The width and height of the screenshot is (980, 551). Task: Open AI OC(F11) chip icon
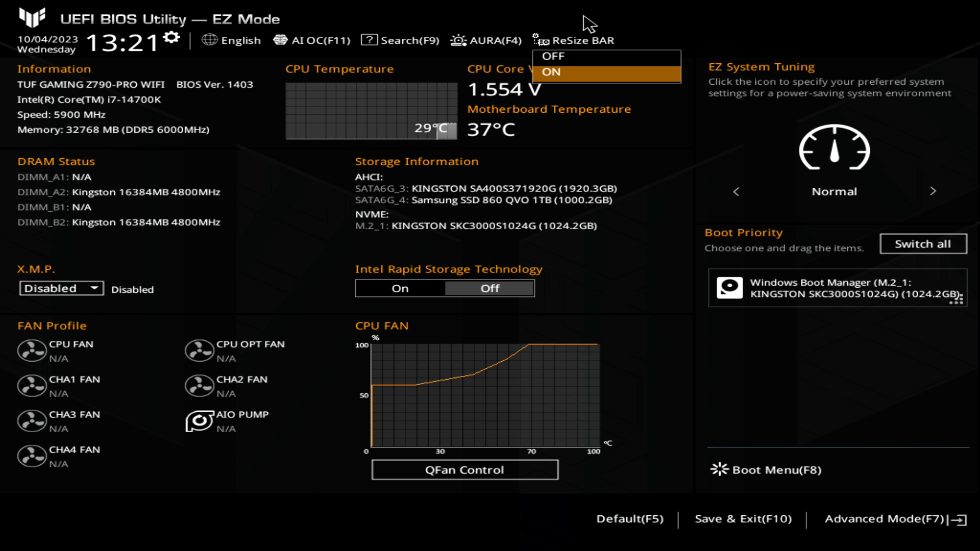point(280,40)
